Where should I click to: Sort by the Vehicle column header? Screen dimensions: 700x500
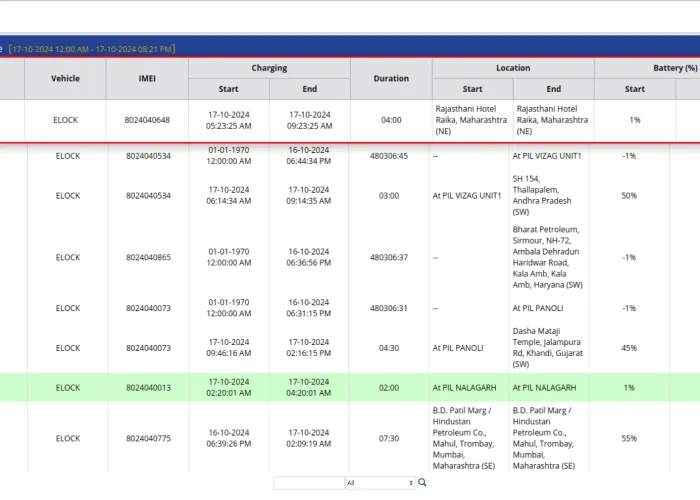(x=66, y=78)
